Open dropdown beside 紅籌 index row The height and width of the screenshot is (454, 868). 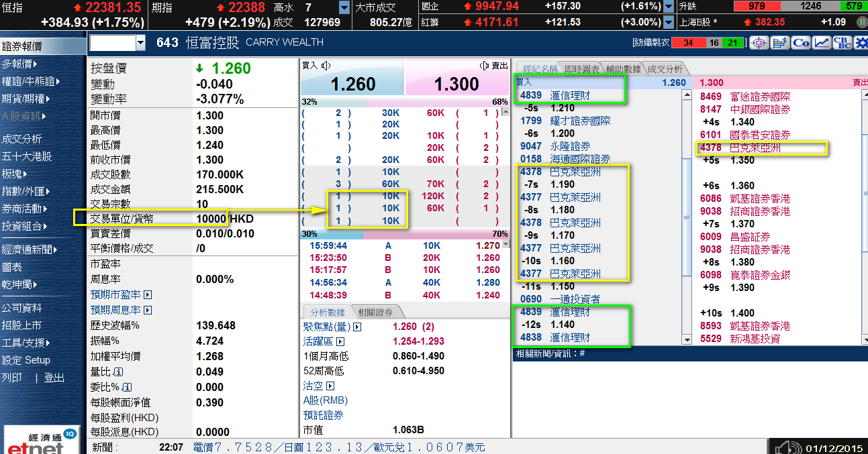click(668, 21)
